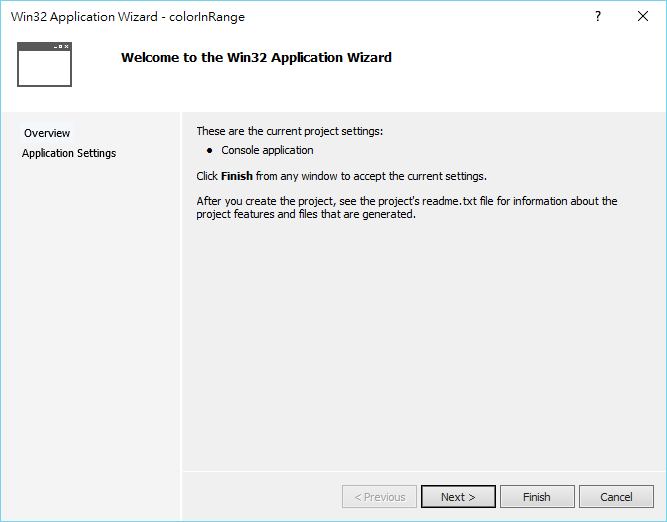Cancel the project wizard
The height and width of the screenshot is (522, 667).
pyautogui.click(x=616, y=496)
